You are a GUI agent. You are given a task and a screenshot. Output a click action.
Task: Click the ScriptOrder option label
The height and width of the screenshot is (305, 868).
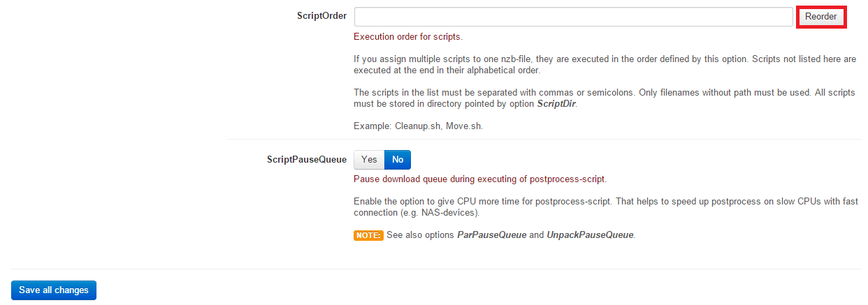click(x=321, y=16)
